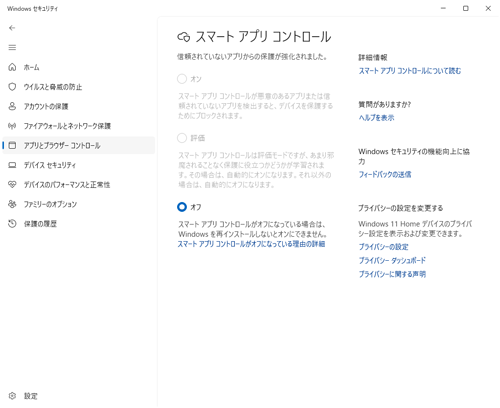Minimize the Windows セキュリティ window
500x408 pixels.
[443, 8]
